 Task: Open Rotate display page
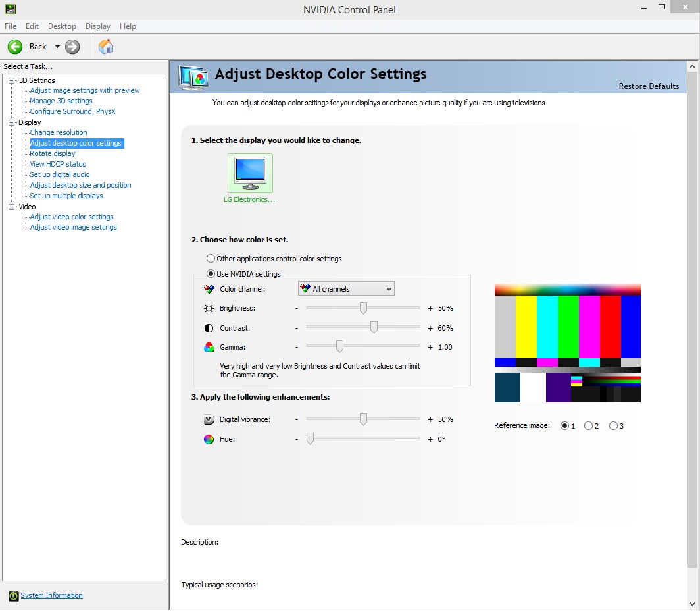[53, 153]
